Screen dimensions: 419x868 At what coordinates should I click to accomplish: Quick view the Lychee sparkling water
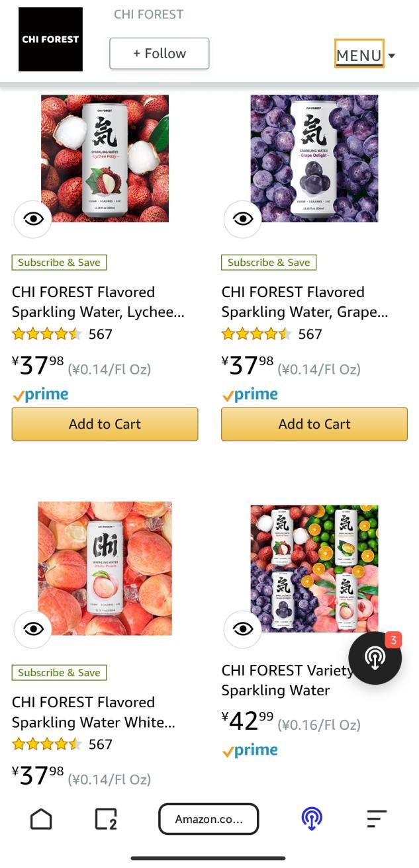click(33, 218)
